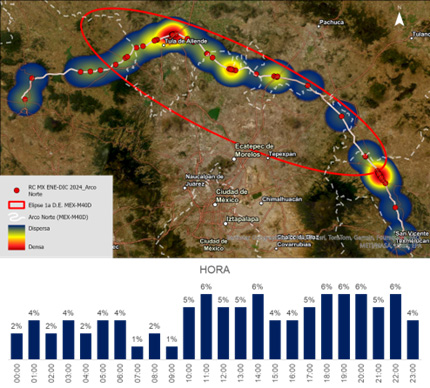Click the Ecatepec de Morelos label
The height and width of the screenshot is (388, 430).
(x=254, y=150)
